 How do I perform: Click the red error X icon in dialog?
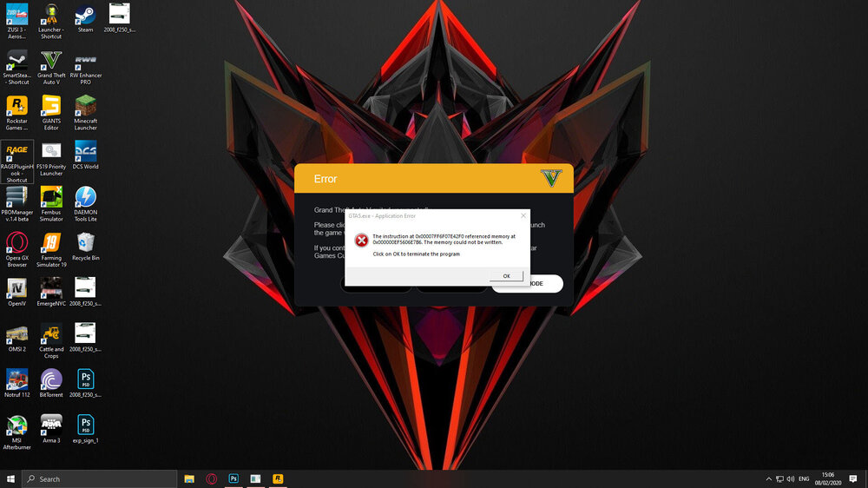(361, 240)
